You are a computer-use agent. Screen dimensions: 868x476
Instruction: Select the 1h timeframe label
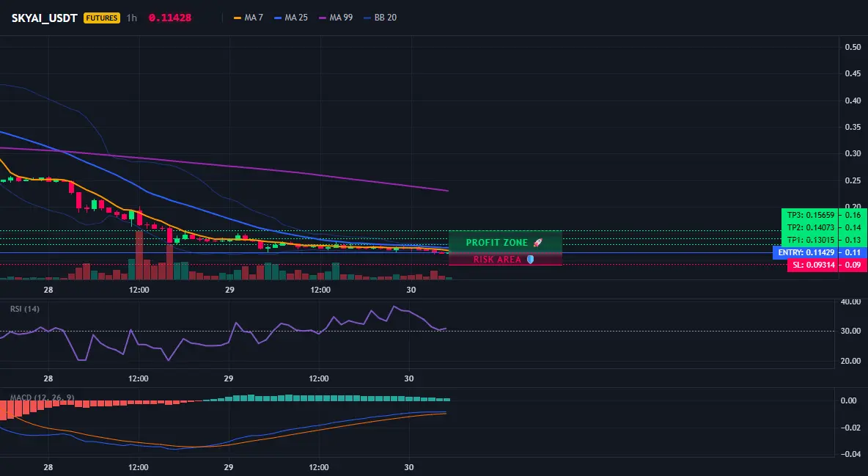(132, 18)
